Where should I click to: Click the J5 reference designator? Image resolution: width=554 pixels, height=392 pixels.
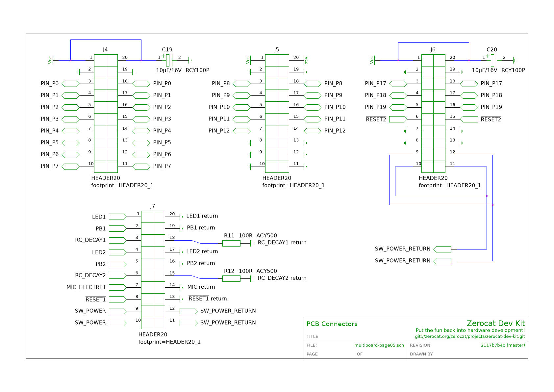pyautogui.click(x=276, y=50)
